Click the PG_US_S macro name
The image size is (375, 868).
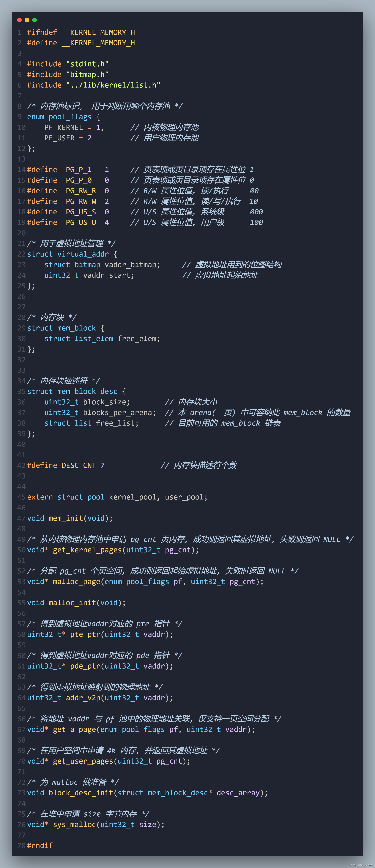pos(81,212)
